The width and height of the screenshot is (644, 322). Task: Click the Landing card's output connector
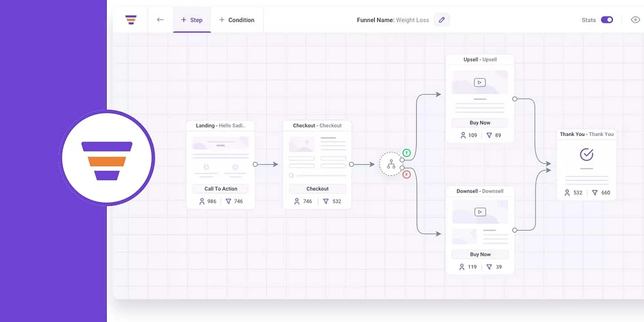[255, 164]
